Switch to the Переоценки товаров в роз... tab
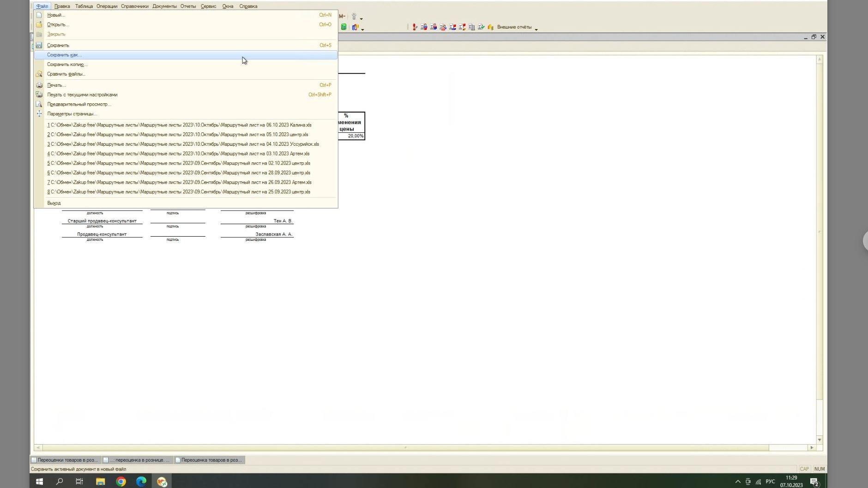 pyautogui.click(x=65, y=460)
